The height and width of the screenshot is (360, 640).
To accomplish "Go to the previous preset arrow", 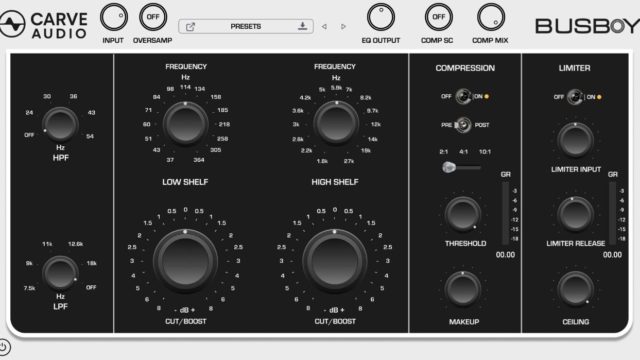I will [324, 27].
